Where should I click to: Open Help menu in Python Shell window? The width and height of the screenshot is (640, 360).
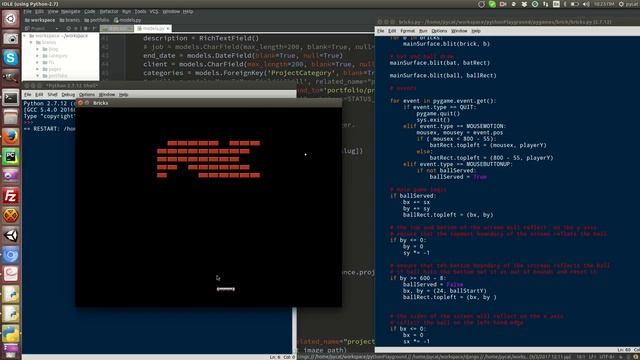tap(123, 95)
